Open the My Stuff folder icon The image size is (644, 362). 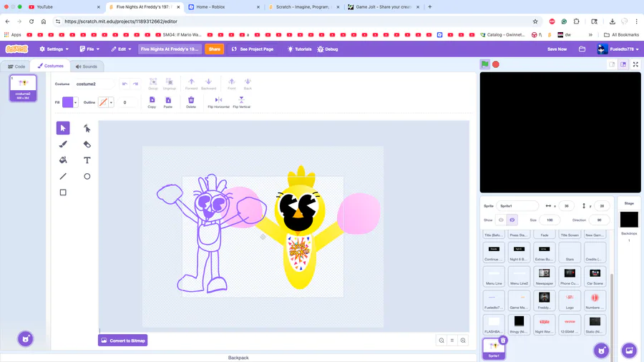(582, 49)
